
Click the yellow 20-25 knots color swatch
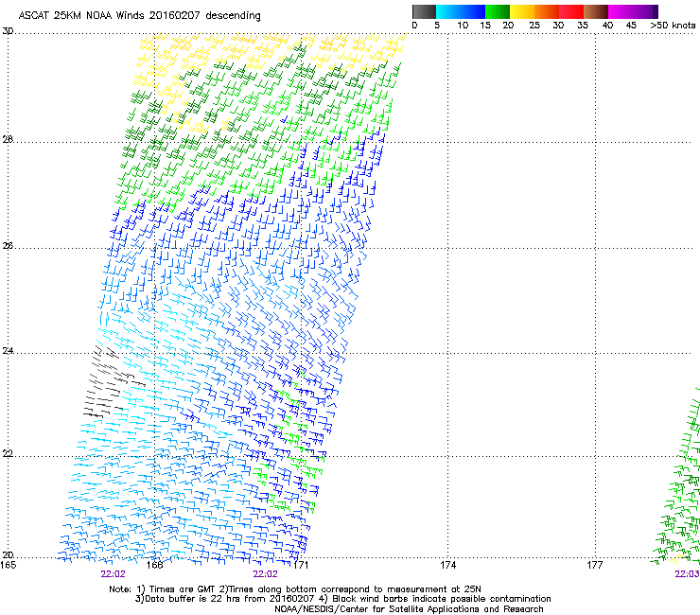522,11
